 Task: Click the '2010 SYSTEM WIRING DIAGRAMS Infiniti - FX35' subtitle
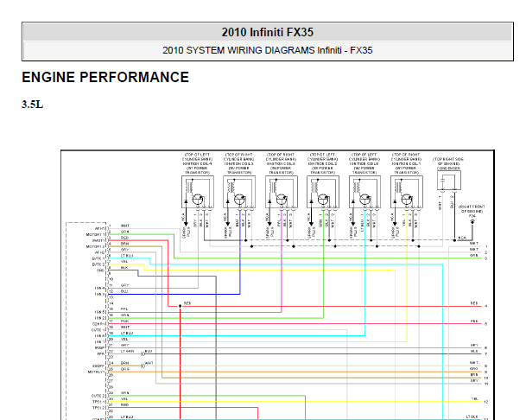(x=268, y=50)
